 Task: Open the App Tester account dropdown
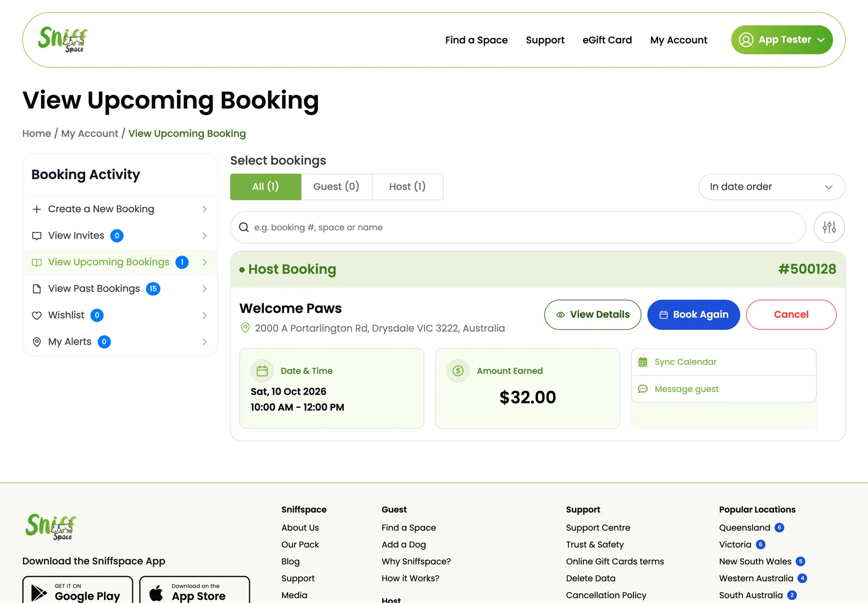point(782,40)
